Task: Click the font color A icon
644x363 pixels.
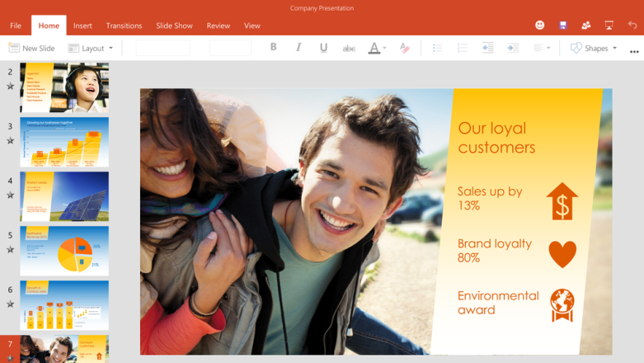Action: 374,48
